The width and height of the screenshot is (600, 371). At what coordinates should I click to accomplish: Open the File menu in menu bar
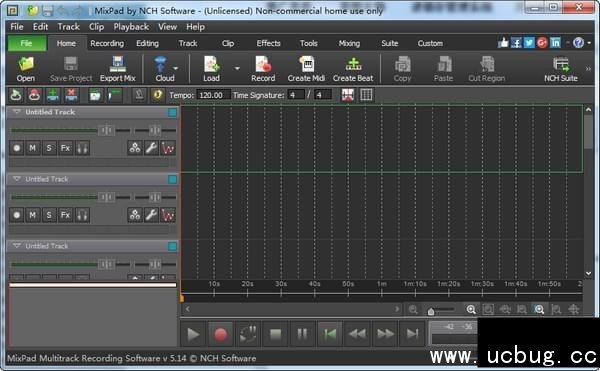click(17, 27)
